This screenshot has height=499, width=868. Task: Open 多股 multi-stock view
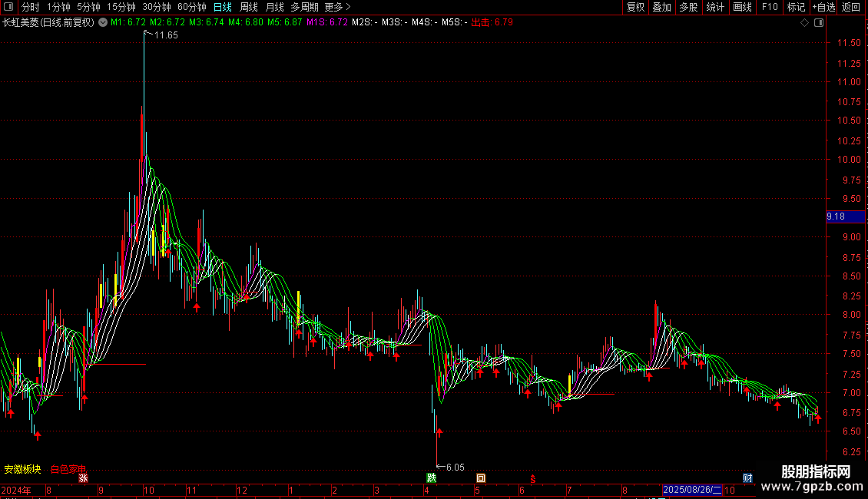point(688,7)
